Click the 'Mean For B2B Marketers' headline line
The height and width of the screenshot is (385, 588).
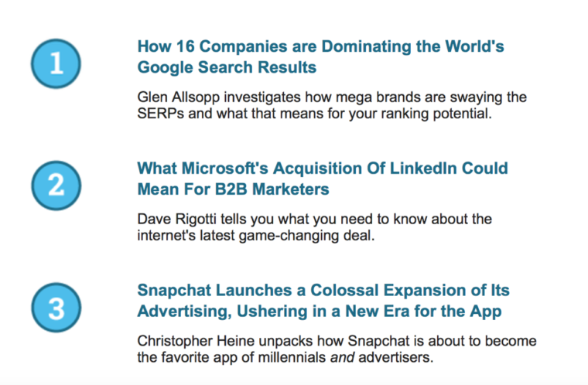[x=233, y=189]
